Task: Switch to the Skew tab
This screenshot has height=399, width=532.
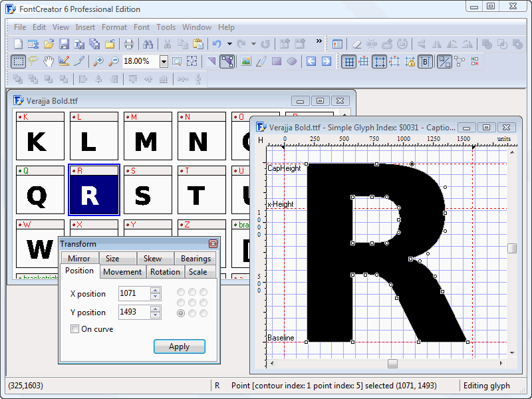Action: click(154, 259)
